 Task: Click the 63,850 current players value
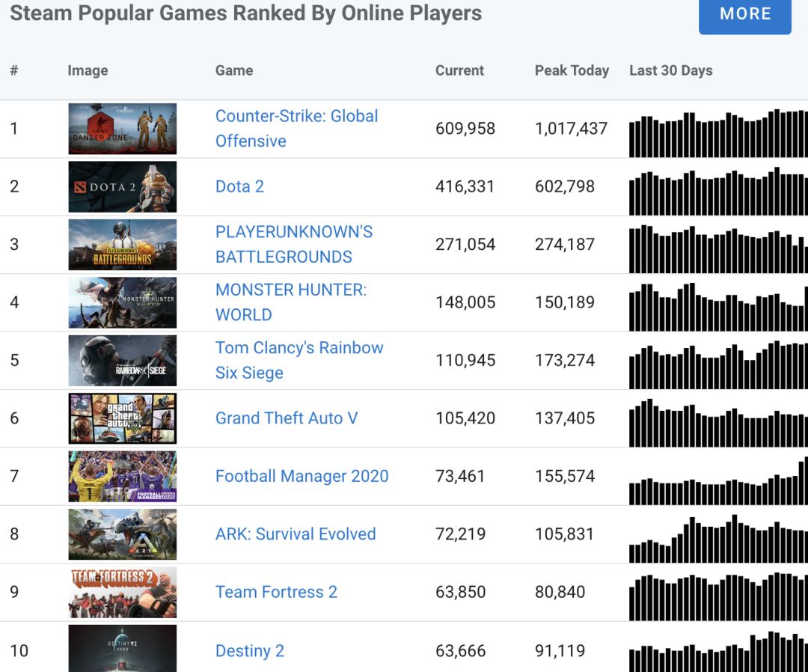(460, 592)
